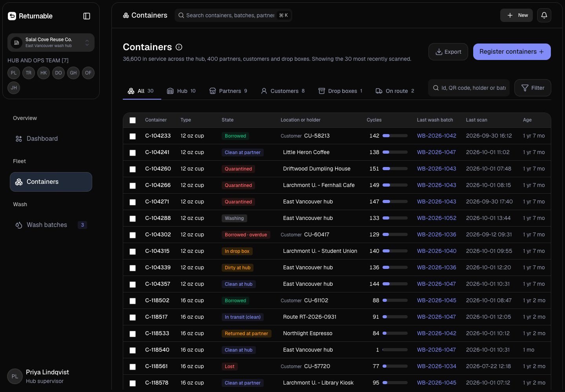
Task: Check the C-118561 row checkbox
Action: coord(133,367)
